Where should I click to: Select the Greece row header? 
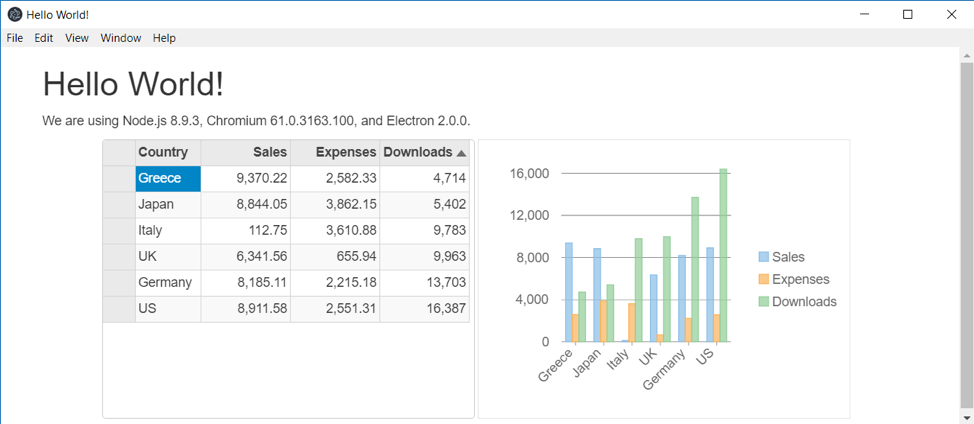click(119, 179)
